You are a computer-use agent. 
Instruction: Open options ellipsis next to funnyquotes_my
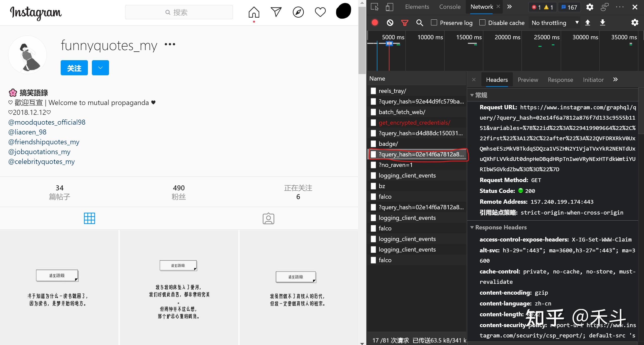point(170,44)
